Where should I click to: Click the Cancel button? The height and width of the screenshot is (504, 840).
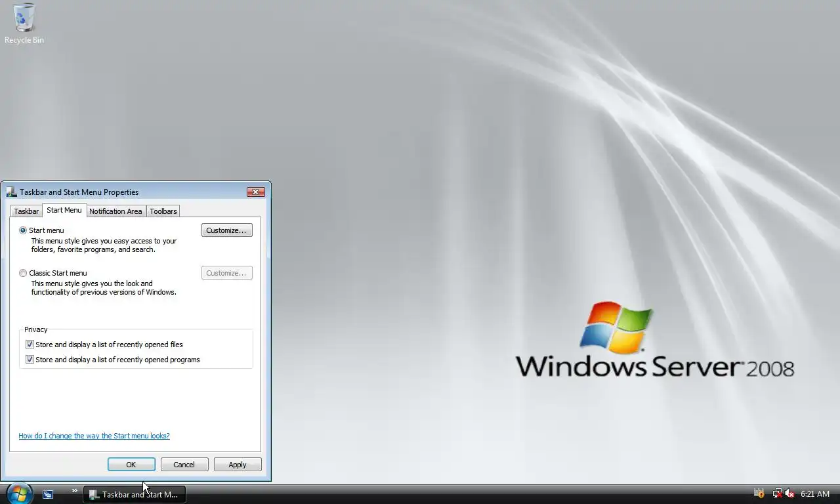184,465
